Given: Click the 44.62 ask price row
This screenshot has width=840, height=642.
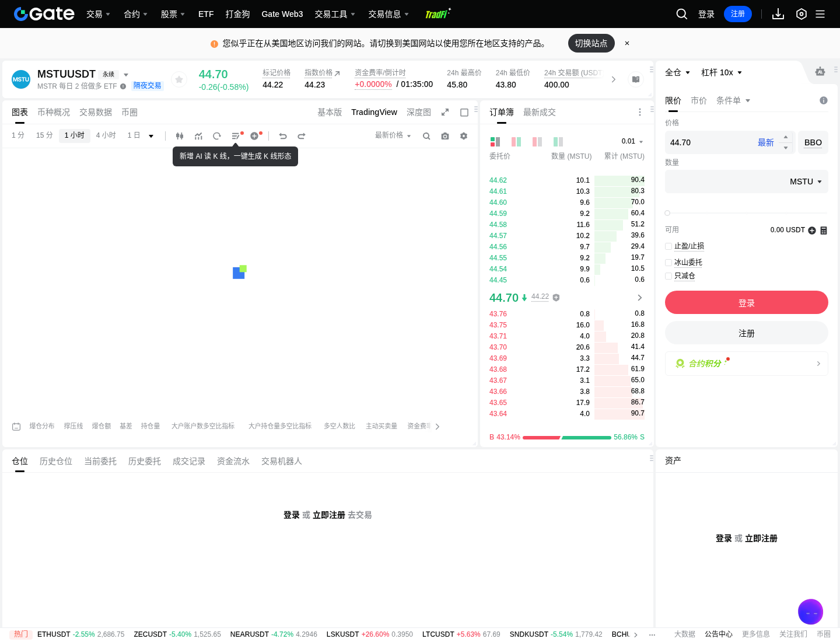Looking at the screenshot, I should tap(567, 180).
